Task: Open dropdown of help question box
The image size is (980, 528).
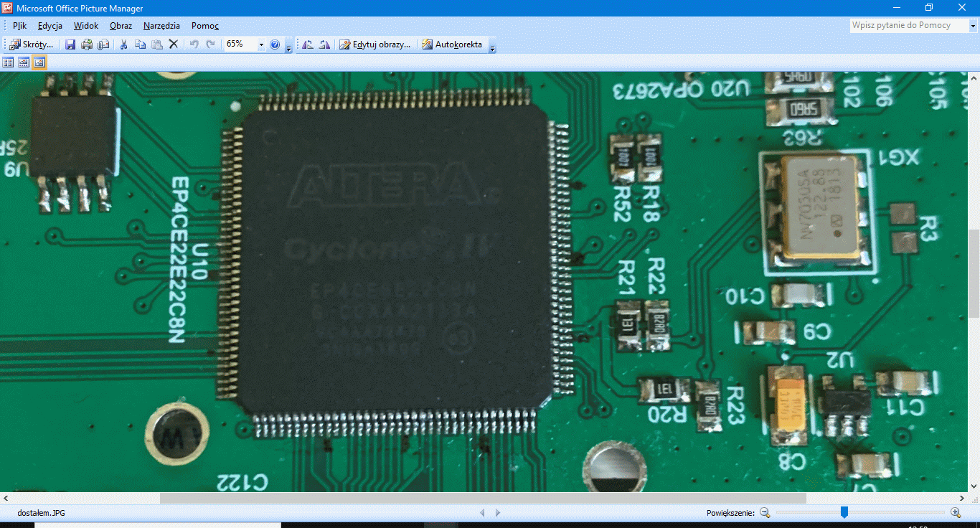Action: [x=973, y=26]
